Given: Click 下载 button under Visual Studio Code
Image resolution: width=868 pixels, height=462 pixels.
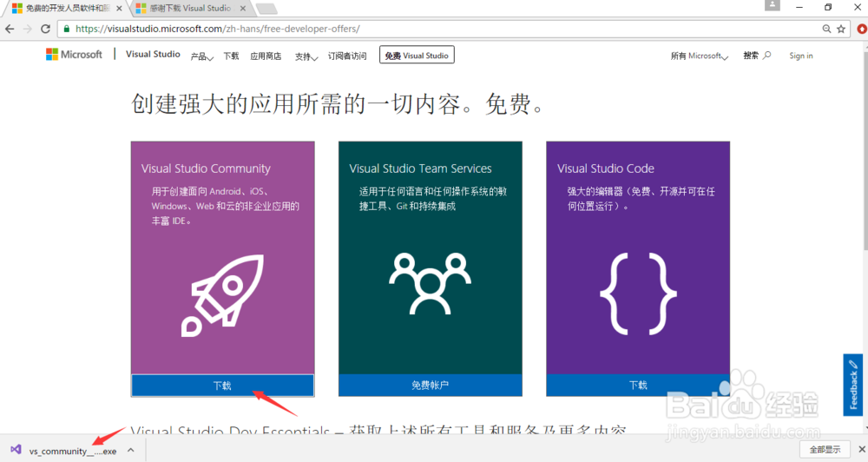Looking at the screenshot, I should tap(638, 385).
